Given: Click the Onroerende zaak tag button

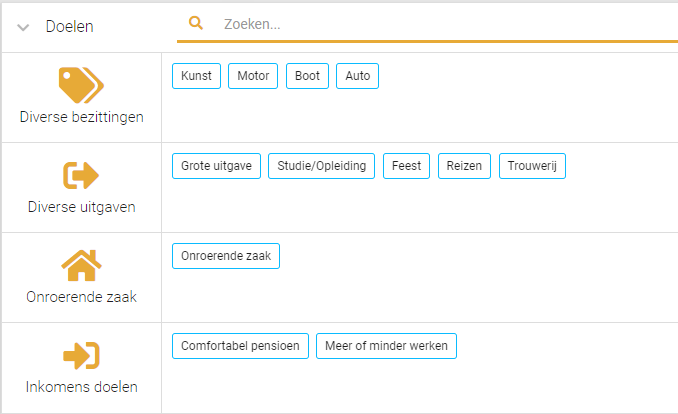Looking at the screenshot, I should point(226,256).
